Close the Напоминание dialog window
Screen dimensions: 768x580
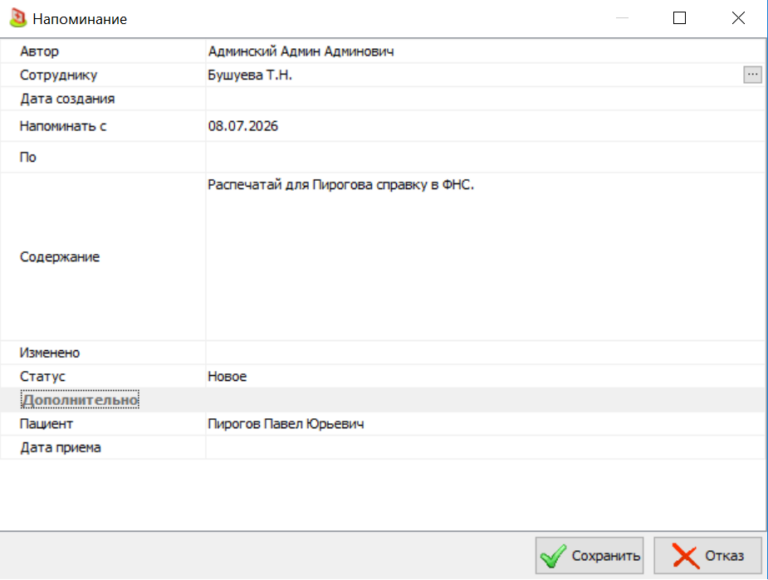(738, 18)
